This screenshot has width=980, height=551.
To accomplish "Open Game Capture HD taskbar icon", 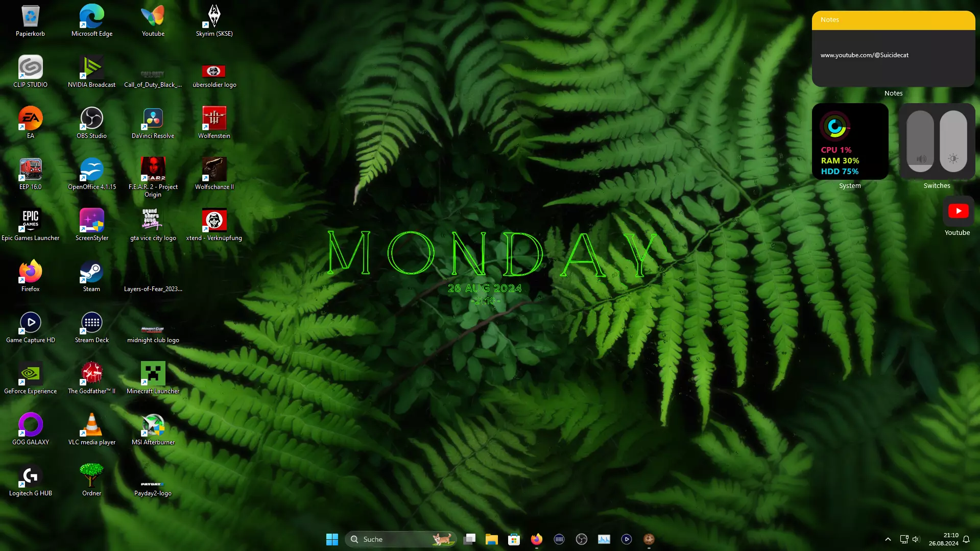I will (x=627, y=539).
